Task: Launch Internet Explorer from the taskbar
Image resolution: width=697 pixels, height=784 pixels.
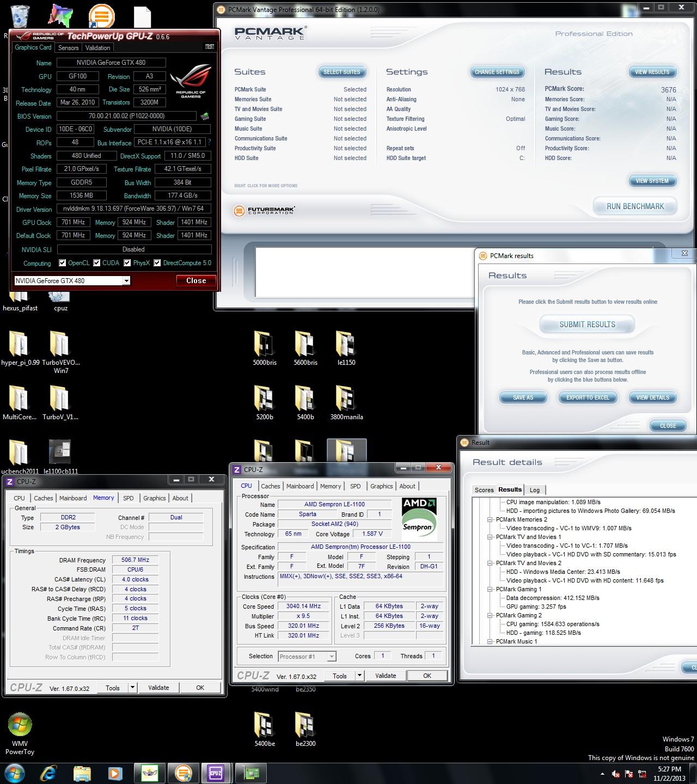Action: point(48,773)
